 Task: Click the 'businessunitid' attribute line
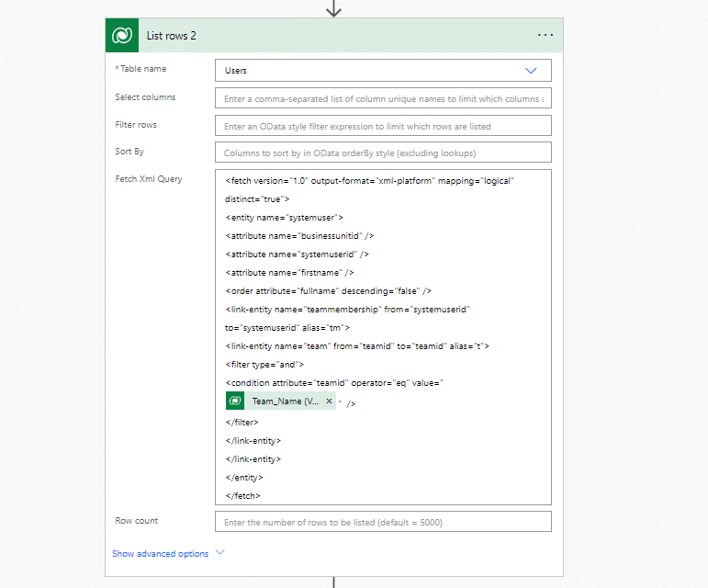(299, 236)
